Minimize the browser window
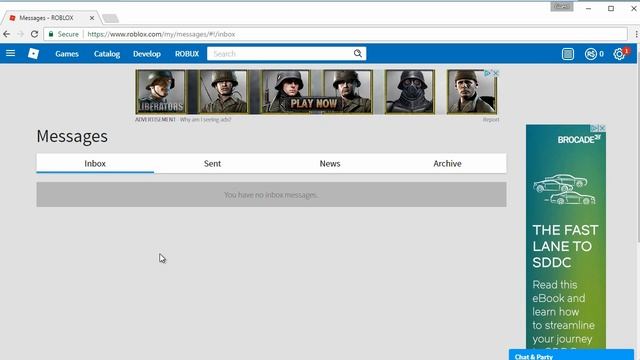 (x=588, y=8)
